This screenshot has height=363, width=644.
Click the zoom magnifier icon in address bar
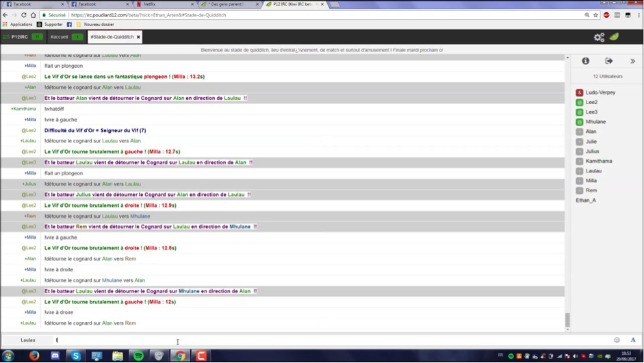[x=587, y=15]
